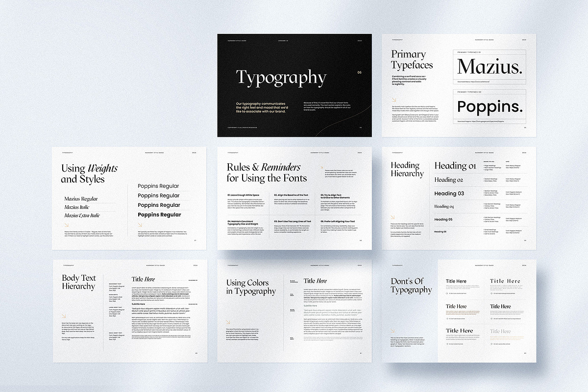Click the orange arrow icon on Primary Typefaces slide
Viewport: 588px width, 392px height.
(394, 99)
